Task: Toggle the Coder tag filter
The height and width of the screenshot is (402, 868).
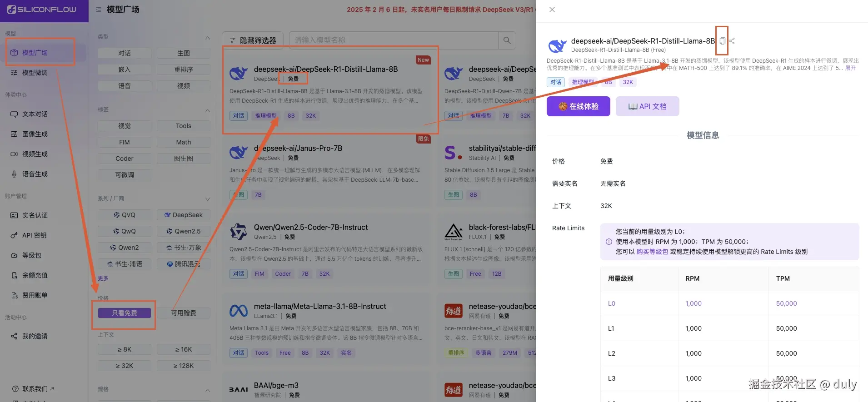Action: point(125,159)
